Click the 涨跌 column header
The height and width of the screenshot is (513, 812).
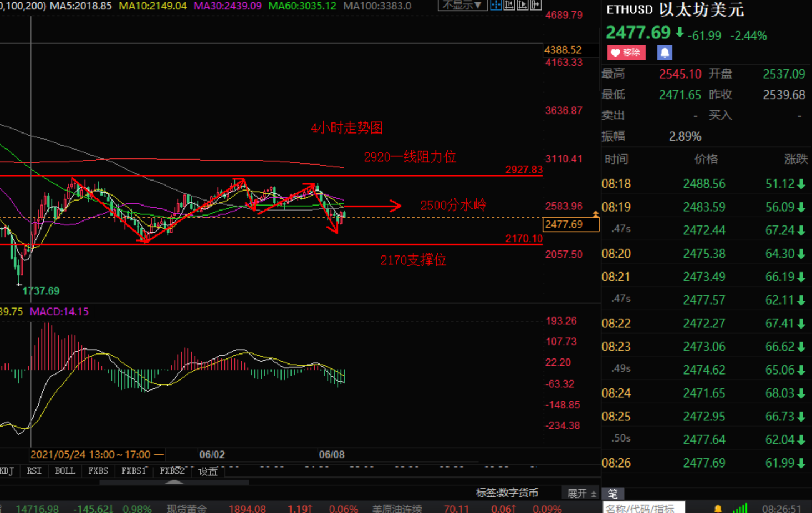coord(796,159)
